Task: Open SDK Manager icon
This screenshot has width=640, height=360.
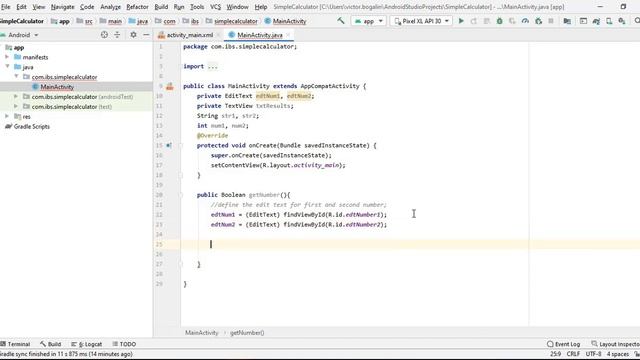Action: tap(622, 21)
